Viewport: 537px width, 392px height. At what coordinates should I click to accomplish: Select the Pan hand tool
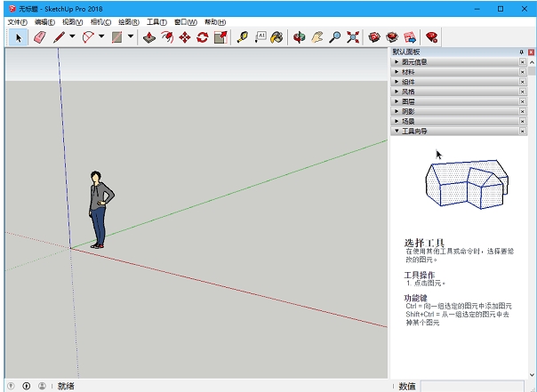[317, 37]
